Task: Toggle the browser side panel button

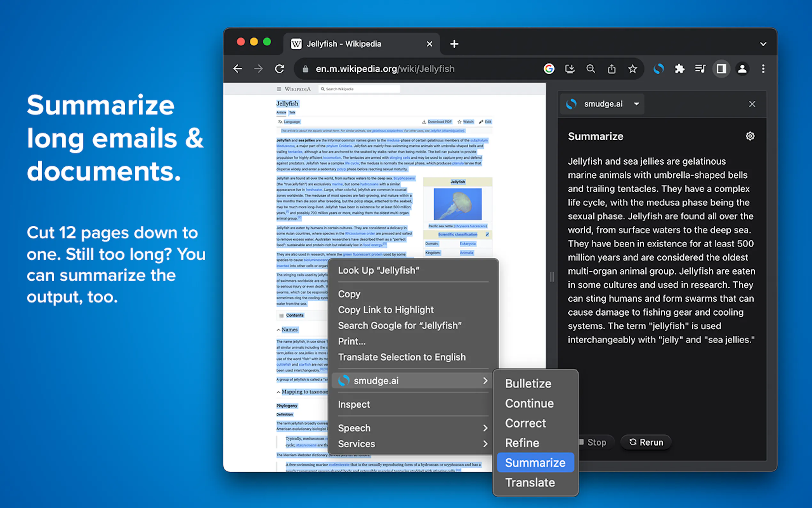Action: pos(721,69)
